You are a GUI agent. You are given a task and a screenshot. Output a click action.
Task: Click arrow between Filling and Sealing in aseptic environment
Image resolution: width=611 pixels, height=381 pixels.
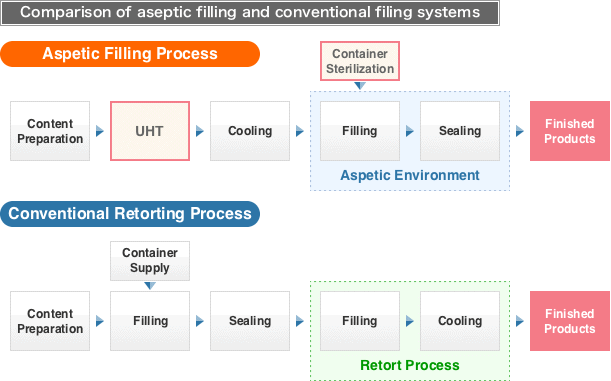(x=410, y=131)
